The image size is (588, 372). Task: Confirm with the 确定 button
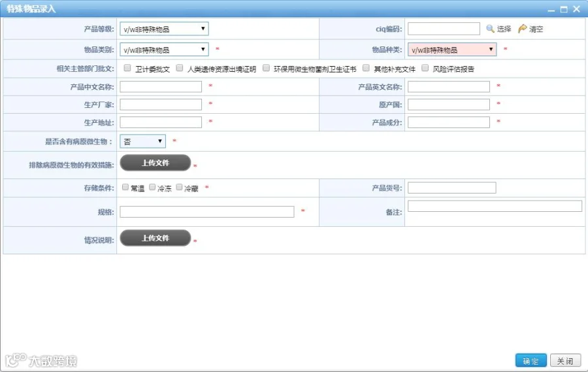[531, 360]
